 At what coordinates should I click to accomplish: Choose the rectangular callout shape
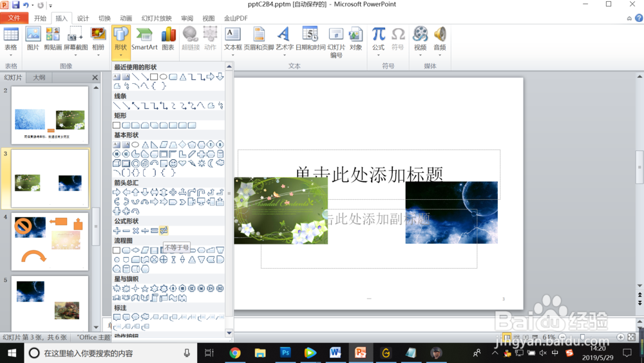click(x=117, y=317)
